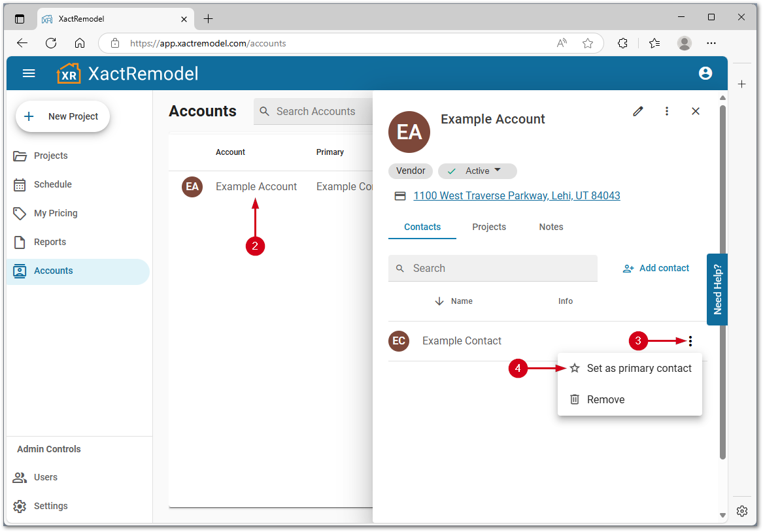763x532 pixels.
Task: Open read aloud icon in address bar
Action: [562, 43]
